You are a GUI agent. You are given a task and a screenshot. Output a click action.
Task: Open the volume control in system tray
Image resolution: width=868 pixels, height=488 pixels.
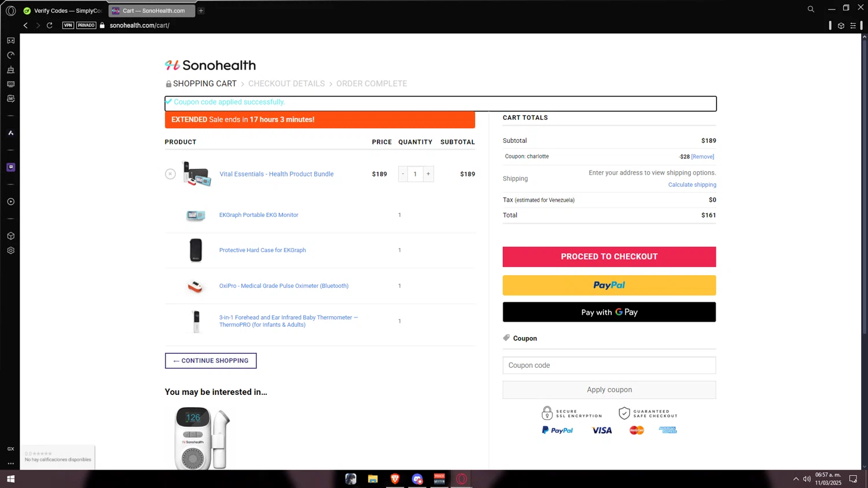(807, 479)
